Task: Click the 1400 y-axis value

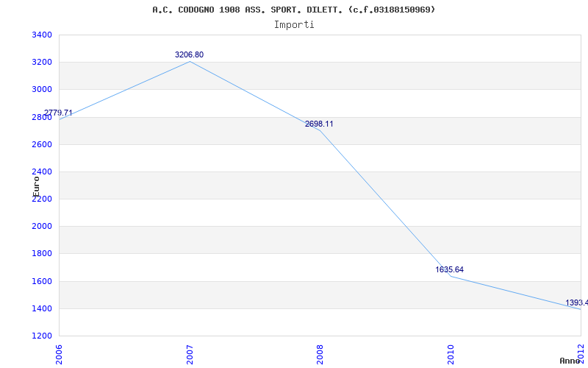Action: coord(41,308)
